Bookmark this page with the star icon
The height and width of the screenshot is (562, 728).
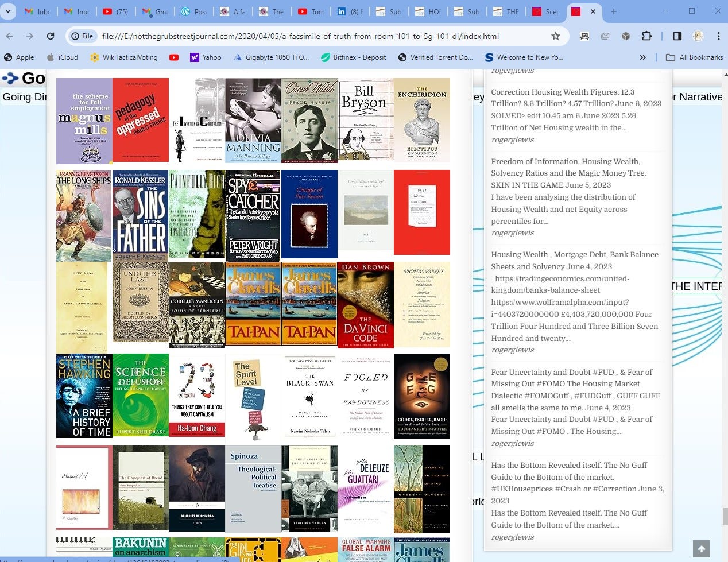click(x=555, y=36)
